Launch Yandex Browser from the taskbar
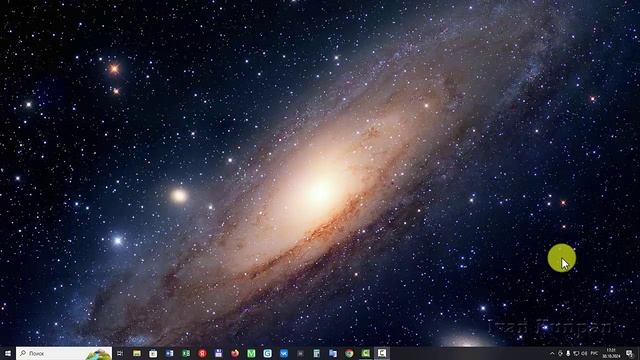The width and height of the screenshot is (640, 360). tap(202, 353)
